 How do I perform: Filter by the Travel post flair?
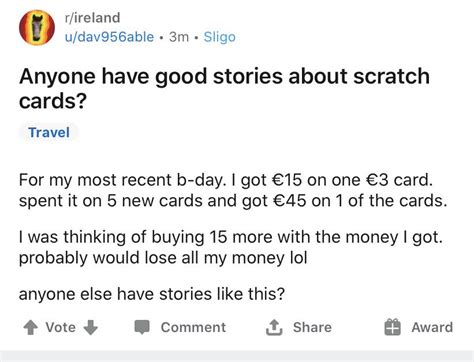(49, 133)
